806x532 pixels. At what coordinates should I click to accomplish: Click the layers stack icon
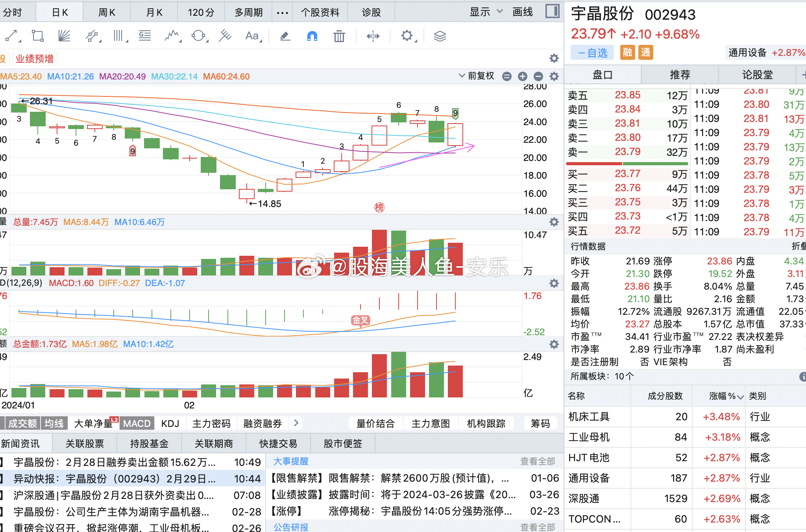tap(440, 36)
